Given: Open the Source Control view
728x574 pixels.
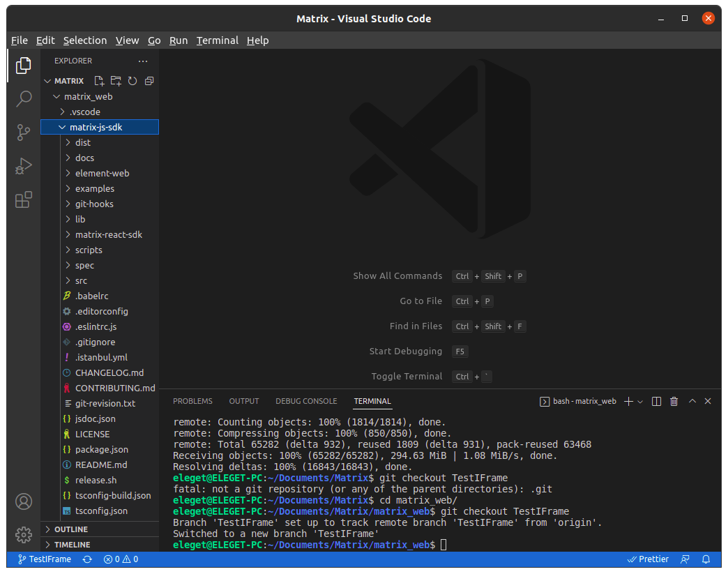Looking at the screenshot, I should coord(24,133).
